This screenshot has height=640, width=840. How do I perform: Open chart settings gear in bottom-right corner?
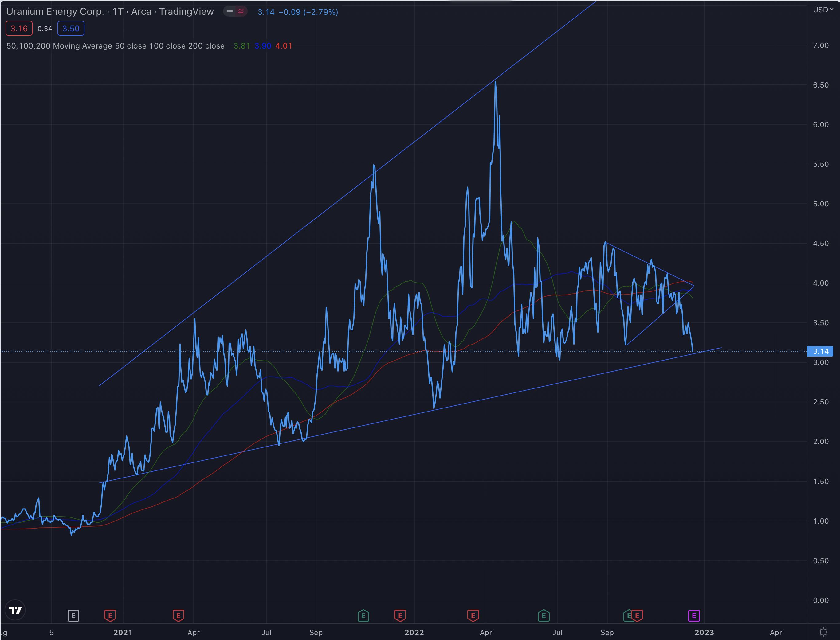pos(823,632)
